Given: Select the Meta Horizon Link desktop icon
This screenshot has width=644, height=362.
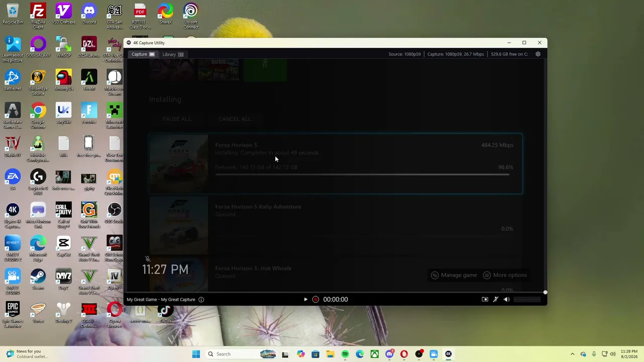Looking at the screenshot, I should 38,215.
